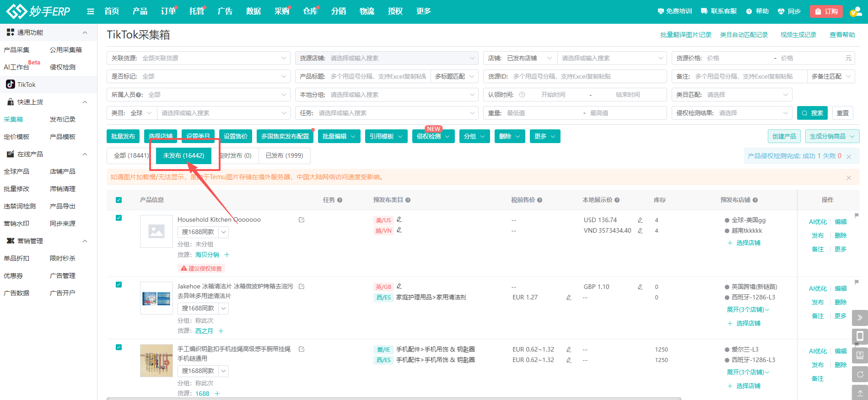Image resolution: width=868 pixels, height=400 pixels.
Task: Expand the 侵权检测 dropdown menu
Action: (433, 136)
